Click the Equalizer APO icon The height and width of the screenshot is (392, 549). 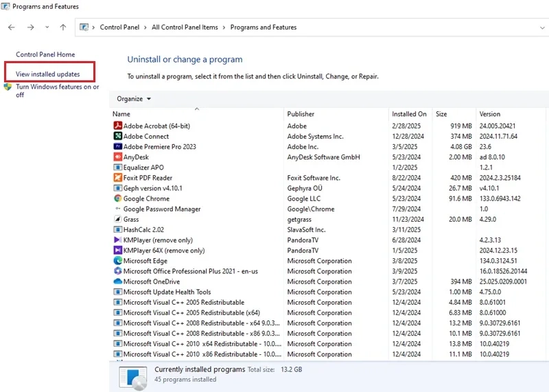[x=117, y=167]
